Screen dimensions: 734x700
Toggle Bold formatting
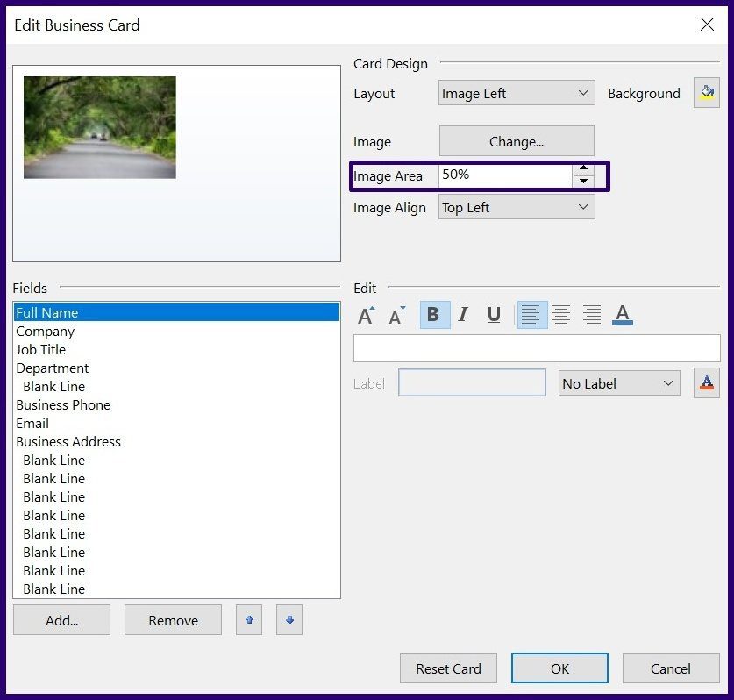[434, 315]
